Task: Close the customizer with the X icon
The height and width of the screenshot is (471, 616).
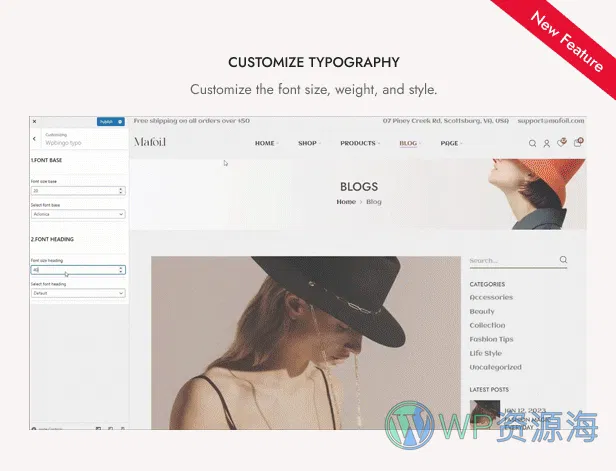Action: (x=35, y=121)
